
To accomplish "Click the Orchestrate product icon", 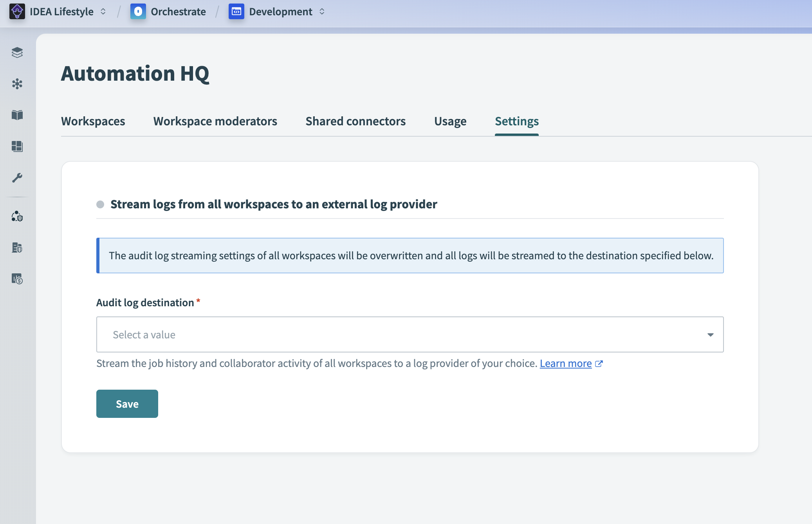I will coord(138,12).
